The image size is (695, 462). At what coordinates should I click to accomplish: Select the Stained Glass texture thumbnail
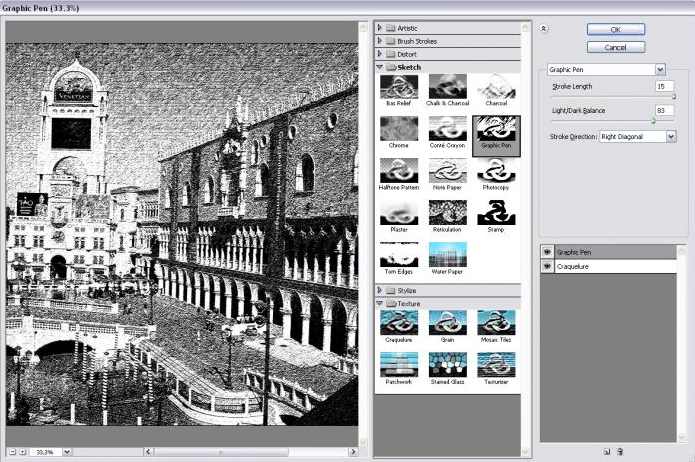[x=447, y=365]
